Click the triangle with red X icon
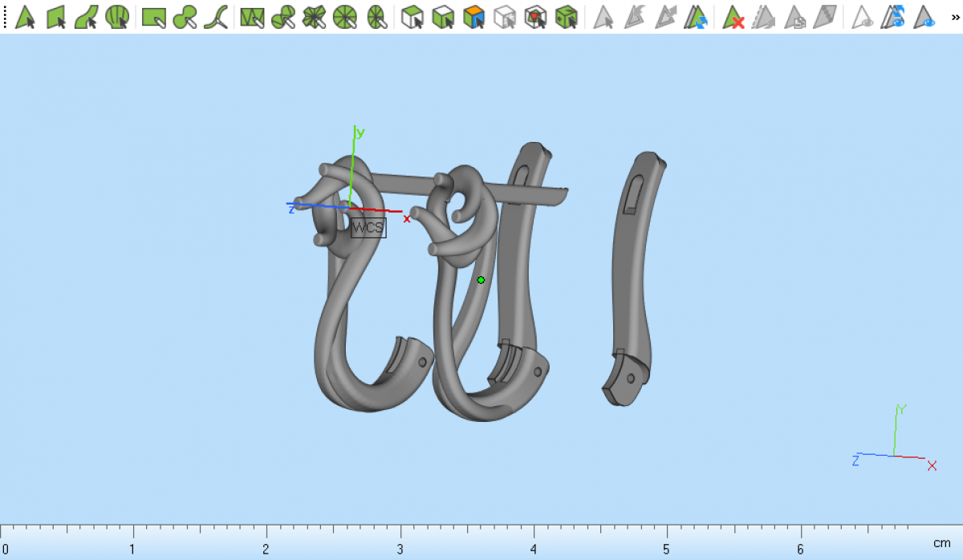The height and width of the screenshot is (560, 963). tap(733, 17)
